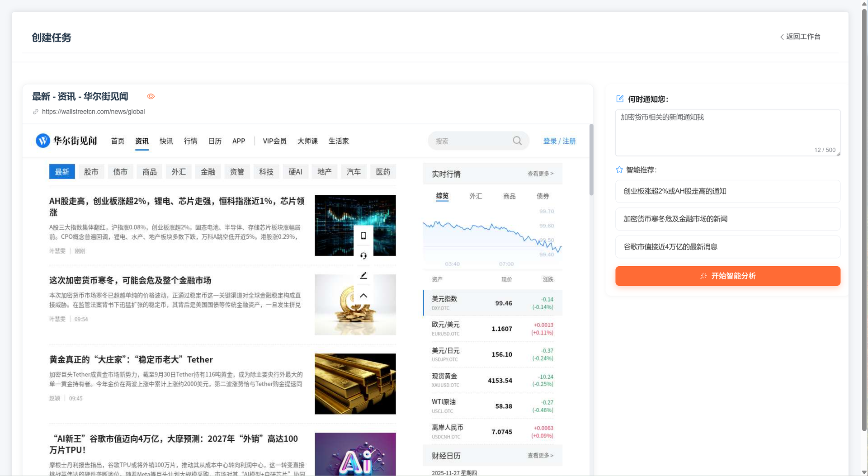868x476 pixels.
Task: Click the star icon beside 智能推荐
Action: coord(619,170)
